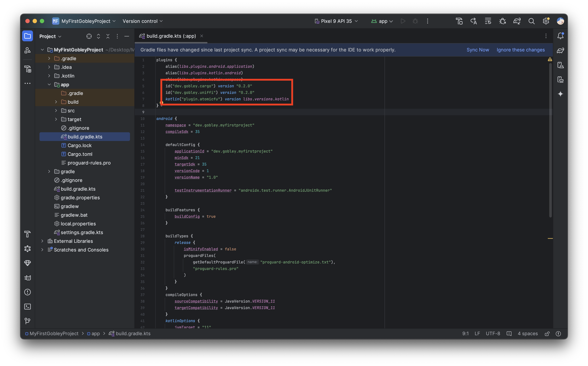This screenshot has height=366, width=588.
Task: Open the editor tabs more-options menu
Action: click(x=546, y=36)
